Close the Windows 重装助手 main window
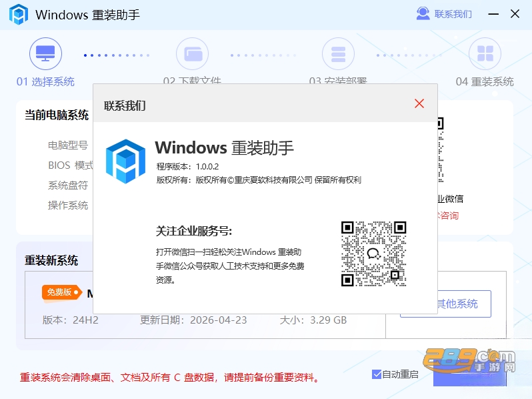The width and height of the screenshot is (532, 399). [515, 14]
